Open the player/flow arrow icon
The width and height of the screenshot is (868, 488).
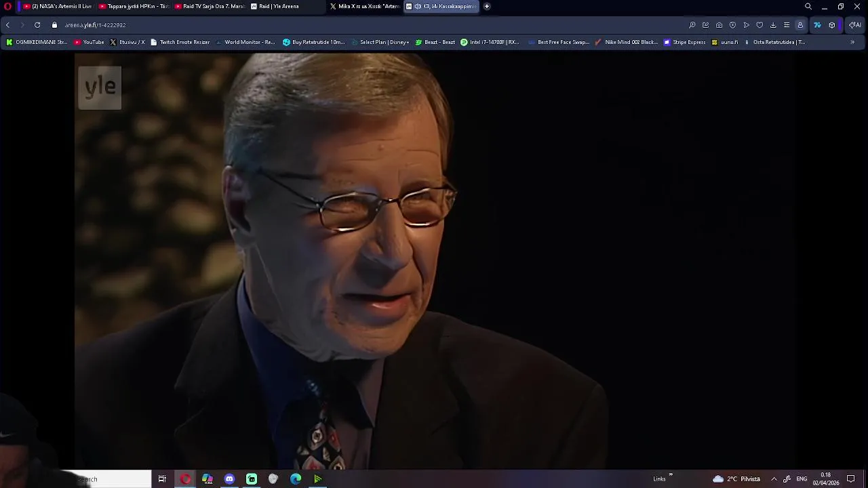point(746,25)
